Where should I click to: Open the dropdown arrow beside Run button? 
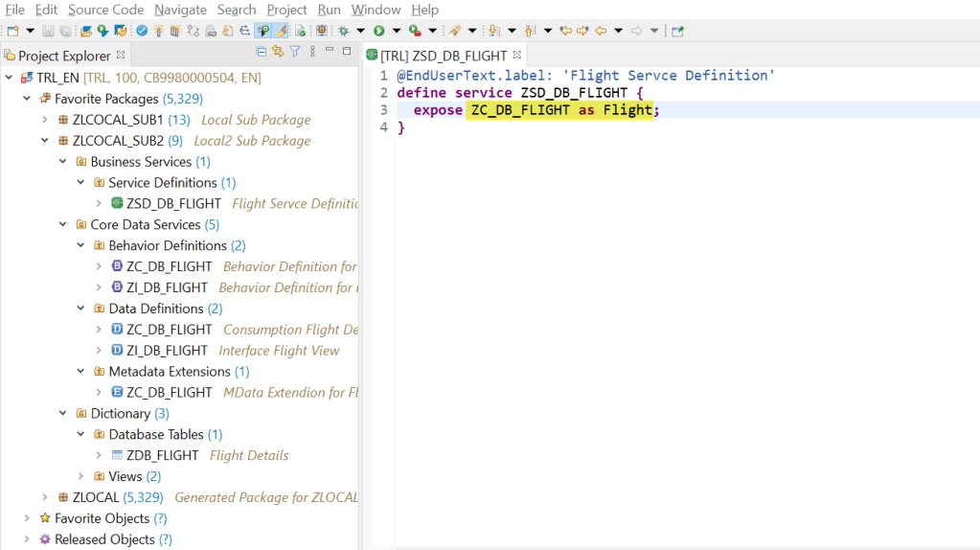pos(396,31)
